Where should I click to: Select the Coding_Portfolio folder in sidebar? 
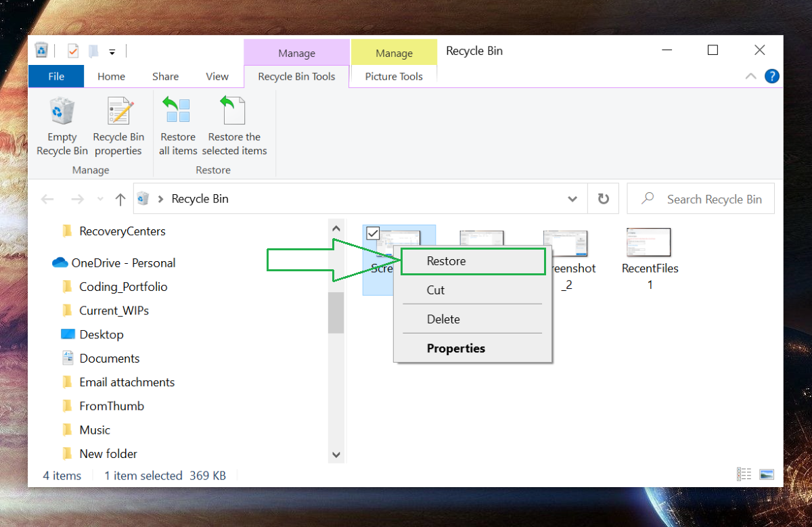pyautogui.click(x=122, y=287)
